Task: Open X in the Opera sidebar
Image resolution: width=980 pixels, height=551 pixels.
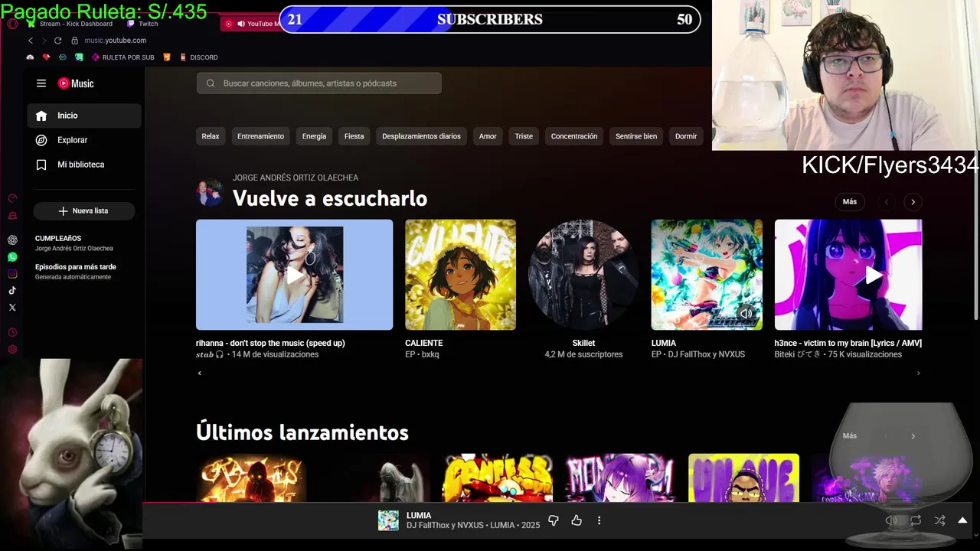Action: 12,308
